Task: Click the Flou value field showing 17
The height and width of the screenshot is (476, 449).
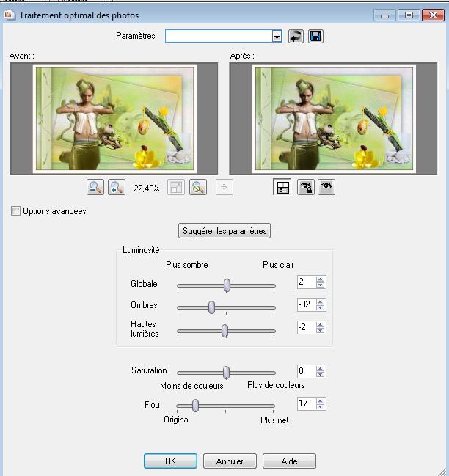Action: pos(307,403)
